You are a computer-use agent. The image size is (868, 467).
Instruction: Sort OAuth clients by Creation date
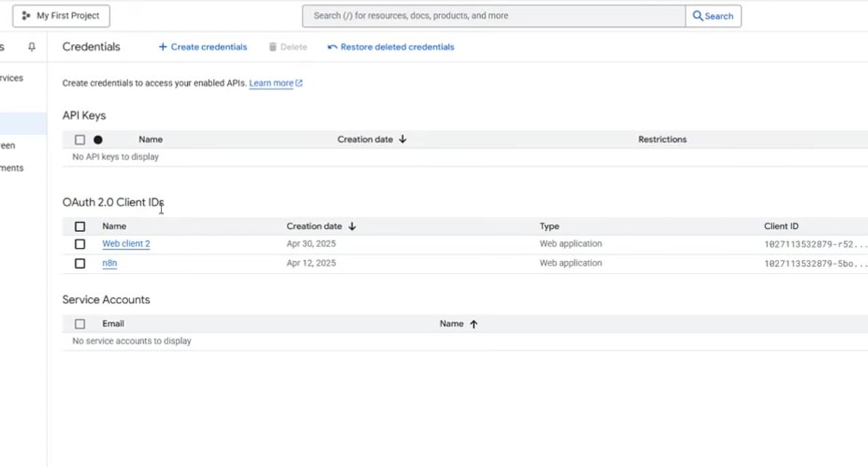pos(314,226)
